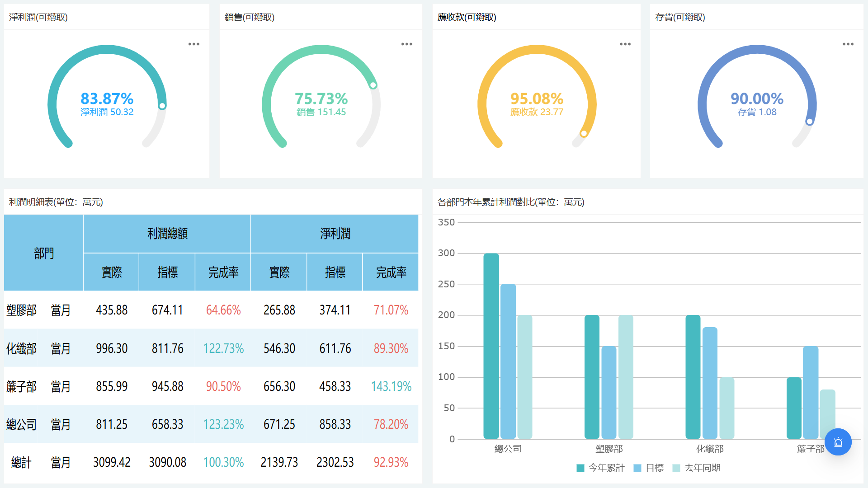
Task: Select the 簾子部 row label
Action: click(x=21, y=386)
